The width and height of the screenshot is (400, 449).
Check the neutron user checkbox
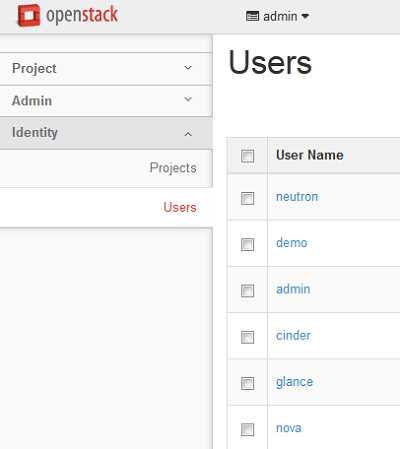[x=247, y=198]
